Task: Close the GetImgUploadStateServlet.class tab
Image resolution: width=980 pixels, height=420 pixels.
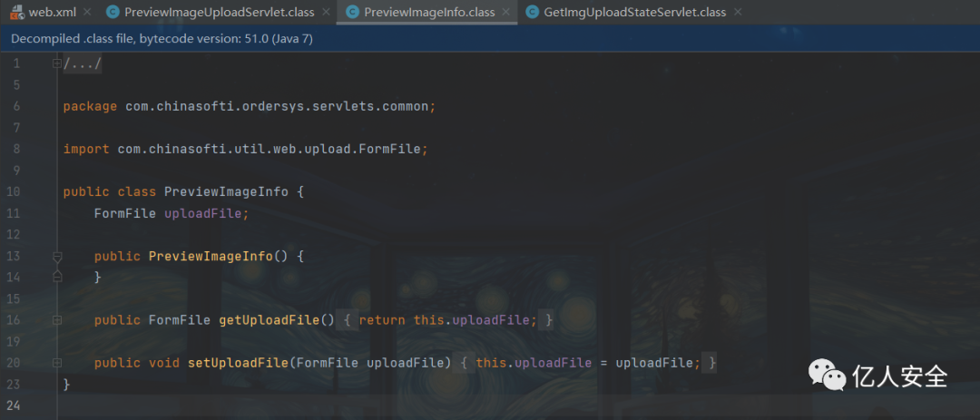Action: (x=737, y=13)
